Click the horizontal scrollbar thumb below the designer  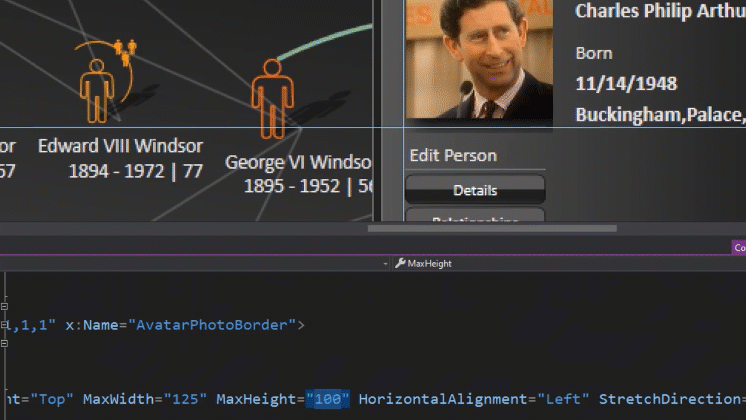click(492, 228)
